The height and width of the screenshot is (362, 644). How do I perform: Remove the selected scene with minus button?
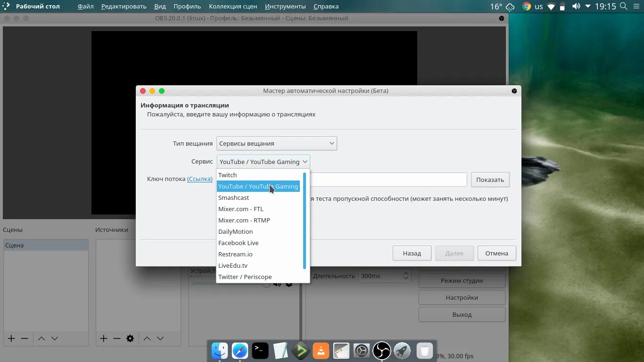point(25,338)
